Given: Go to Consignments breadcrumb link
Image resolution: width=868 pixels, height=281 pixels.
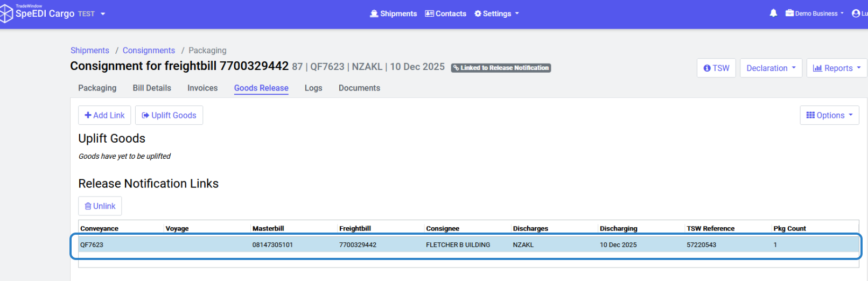Looking at the screenshot, I should pos(149,51).
